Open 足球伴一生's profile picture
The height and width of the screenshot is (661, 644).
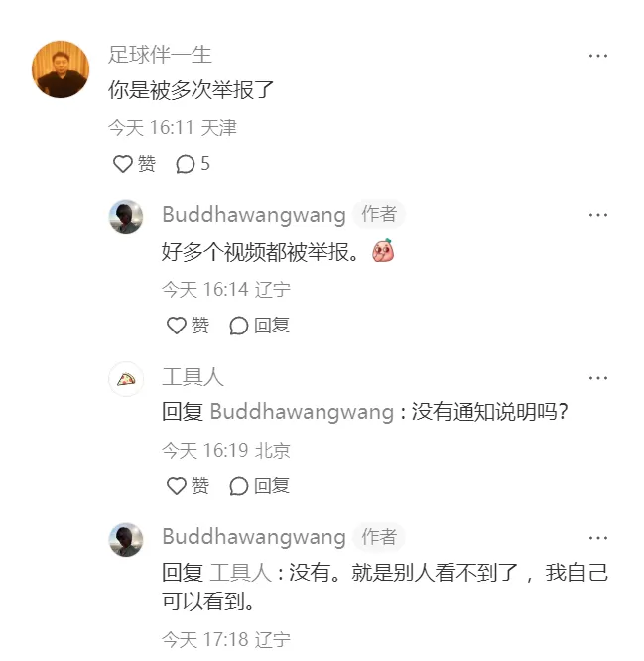coord(61,69)
